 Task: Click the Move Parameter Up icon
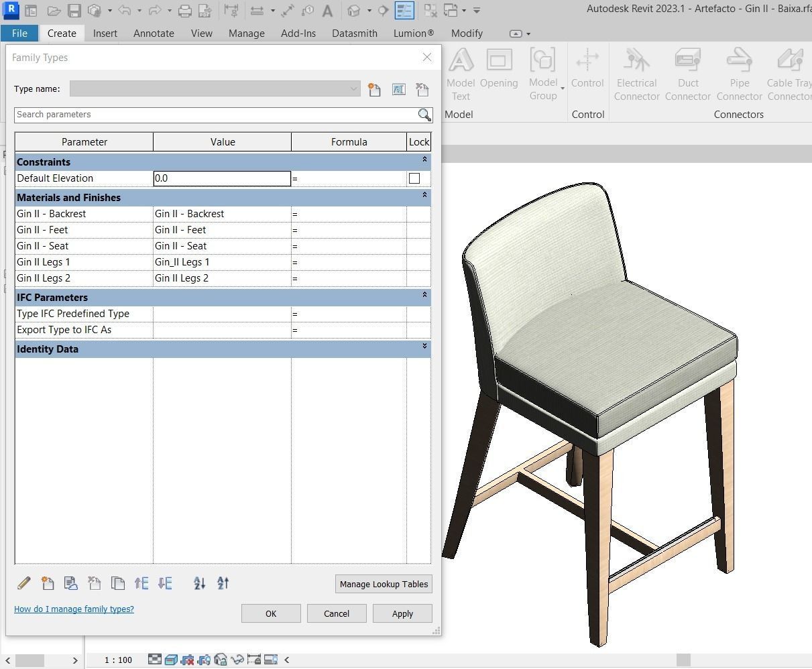(141, 583)
